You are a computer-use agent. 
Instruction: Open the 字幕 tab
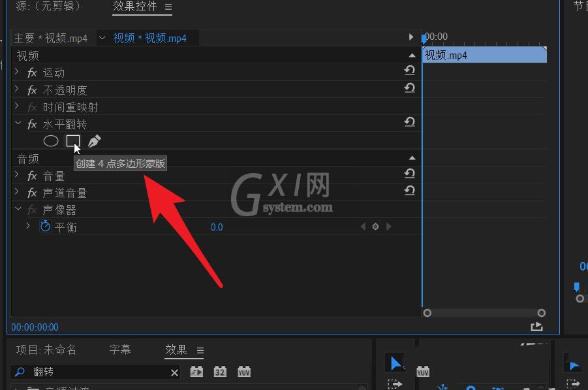pos(120,350)
